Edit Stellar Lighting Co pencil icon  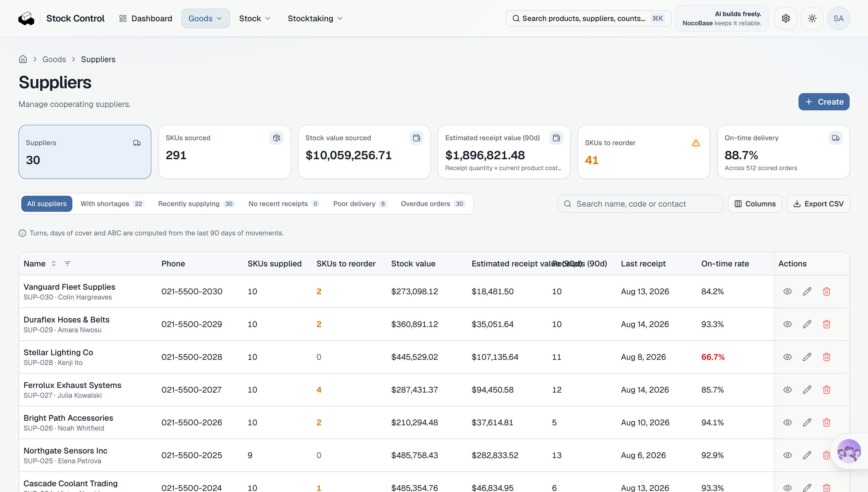click(807, 357)
